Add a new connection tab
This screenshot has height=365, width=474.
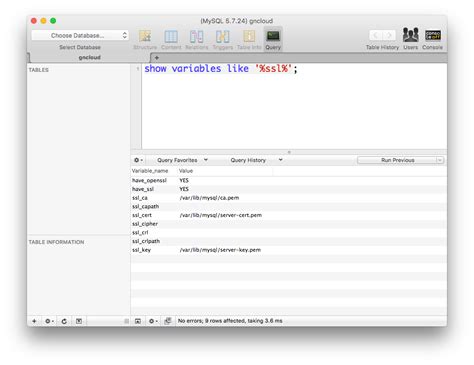[157, 58]
